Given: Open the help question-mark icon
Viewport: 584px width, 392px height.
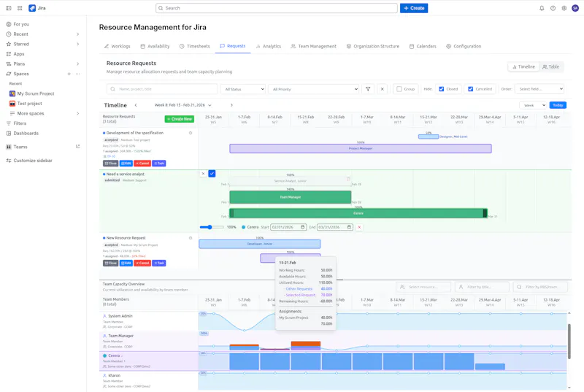Looking at the screenshot, I should point(553,8).
